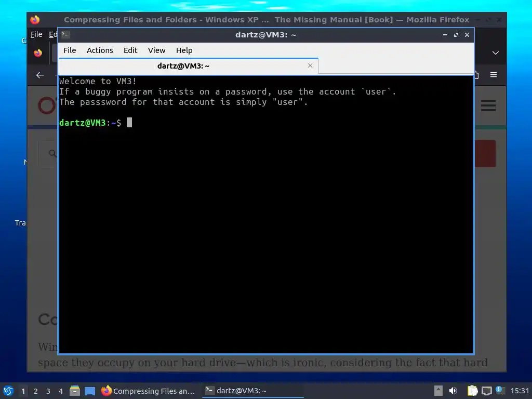Click the Firefox back arrow button
This screenshot has width=532, height=399.
tap(40, 75)
